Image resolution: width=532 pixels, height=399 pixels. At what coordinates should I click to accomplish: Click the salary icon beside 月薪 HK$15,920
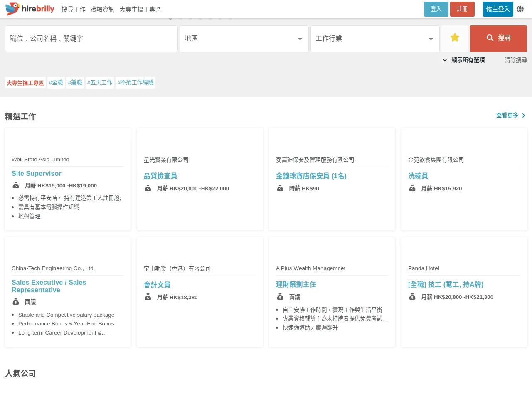[x=412, y=188]
